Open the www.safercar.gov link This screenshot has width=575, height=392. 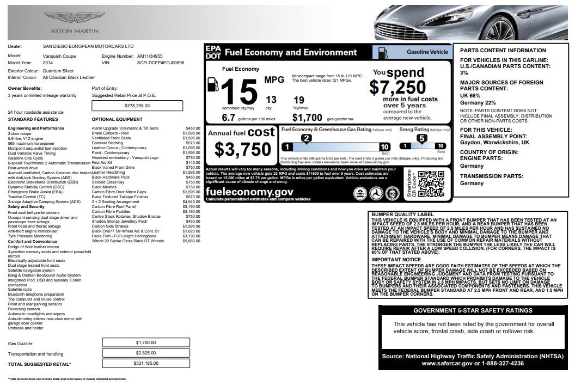pyautogui.click(x=446, y=363)
